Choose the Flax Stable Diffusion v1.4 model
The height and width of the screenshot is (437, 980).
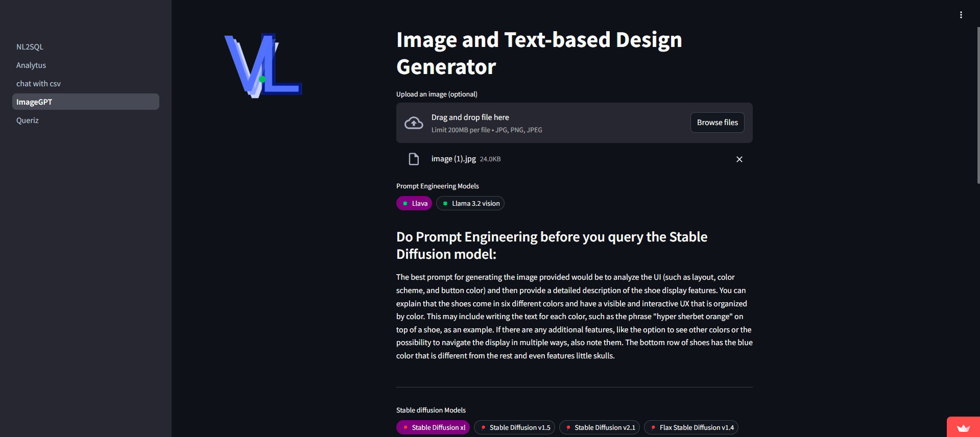click(x=691, y=427)
